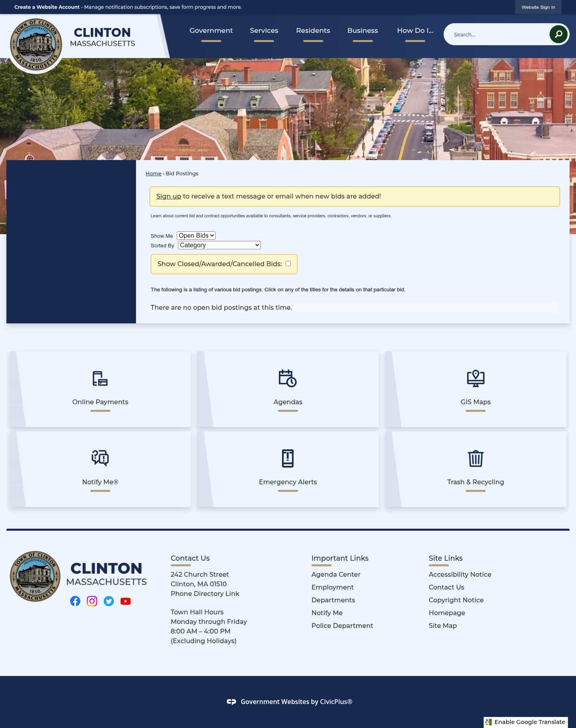Open the GIS Maps label link

[476, 402]
